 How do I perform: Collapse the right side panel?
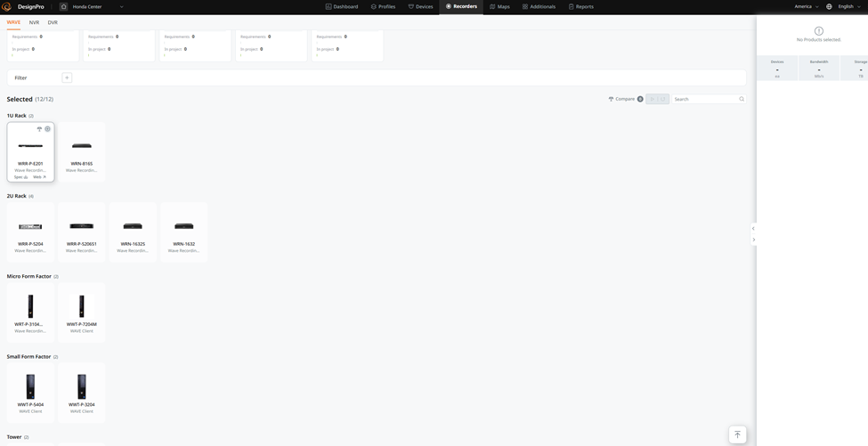pyautogui.click(x=753, y=239)
